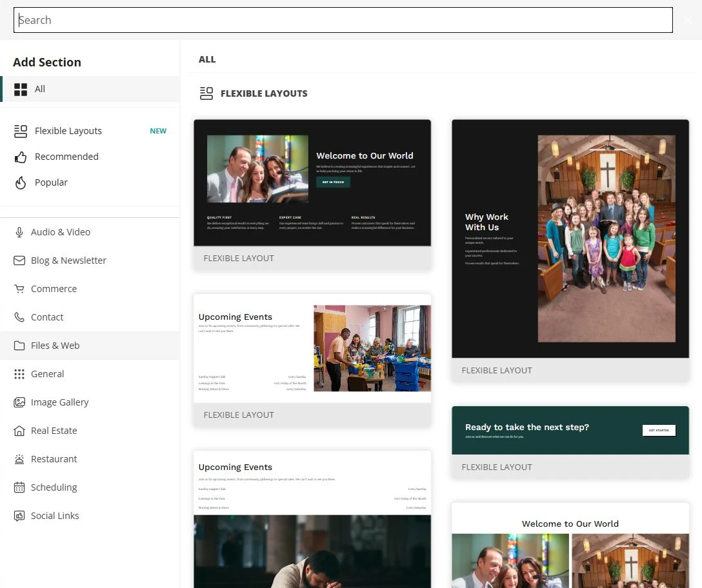Pick the white Welcome to Our World layout
Screen dimensions: 702x588
coord(570,545)
